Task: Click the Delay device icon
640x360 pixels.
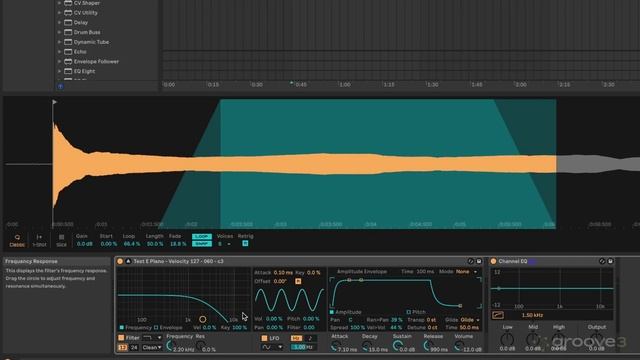Action: (x=68, y=22)
